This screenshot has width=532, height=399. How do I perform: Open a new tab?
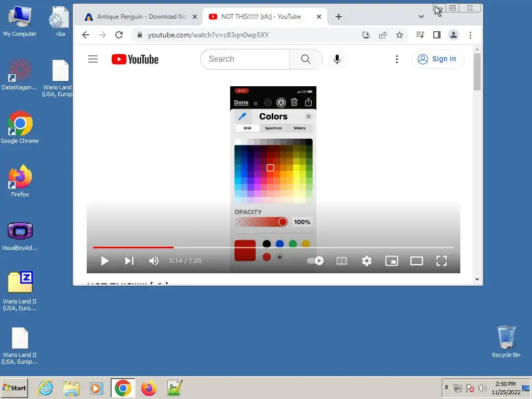(339, 17)
